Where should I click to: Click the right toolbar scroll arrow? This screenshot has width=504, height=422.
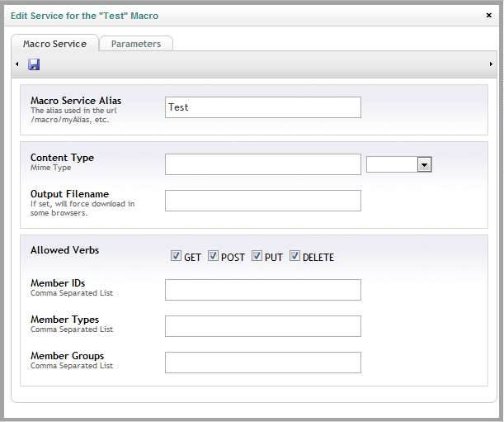click(x=491, y=64)
